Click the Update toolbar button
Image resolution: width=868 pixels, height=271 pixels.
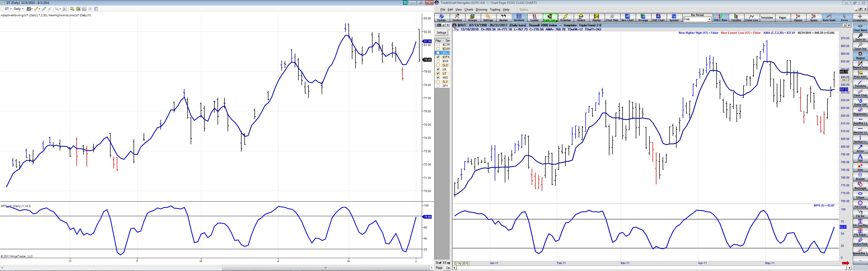[441, 18]
